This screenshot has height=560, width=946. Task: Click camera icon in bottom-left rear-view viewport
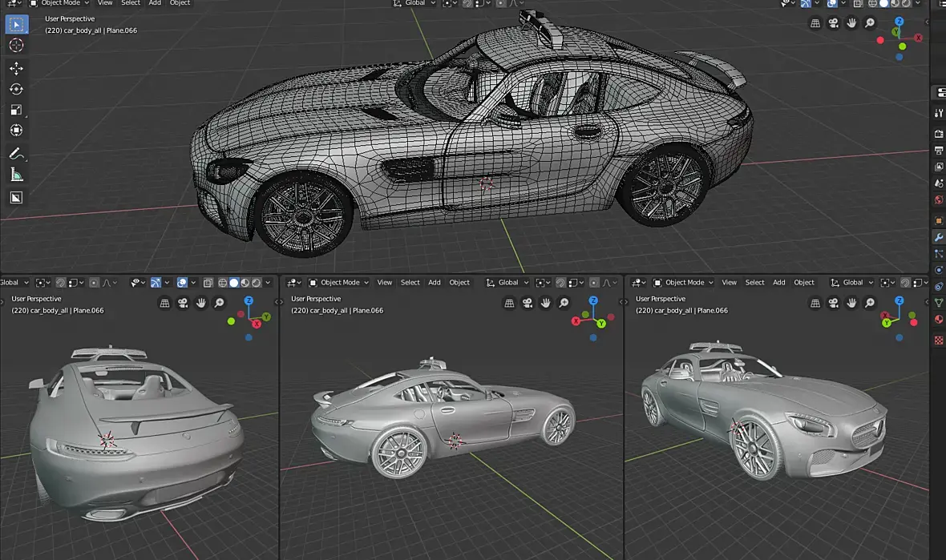click(183, 303)
